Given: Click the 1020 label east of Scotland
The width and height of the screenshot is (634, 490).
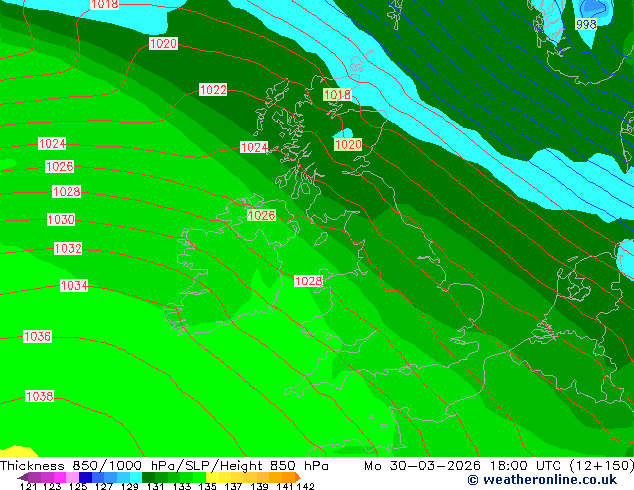Looking at the screenshot, I should pyautogui.click(x=348, y=144).
